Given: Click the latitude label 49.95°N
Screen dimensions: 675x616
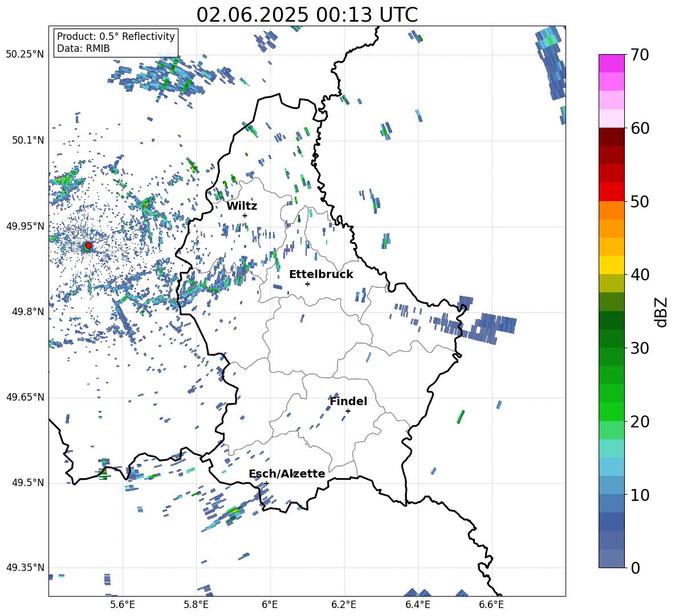Looking at the screenshot, I should [x=25, y=226].
